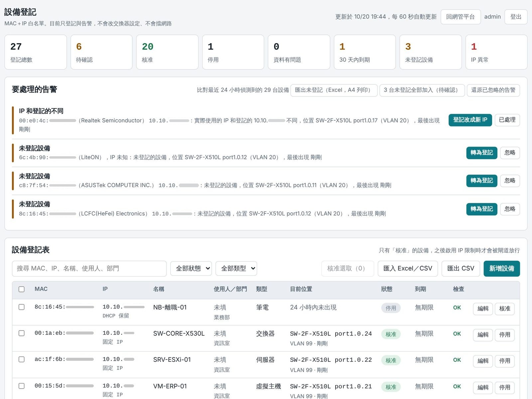This screenshot has width=532, height=399.
Task: Click 停用 for VM-ERP-01
Action: pyautogui.click(x=504, y=387)
